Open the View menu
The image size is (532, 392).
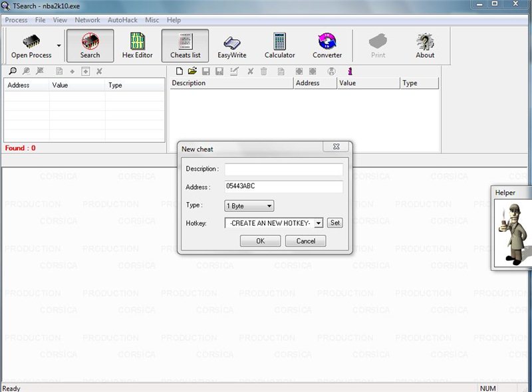click(60, 20)
